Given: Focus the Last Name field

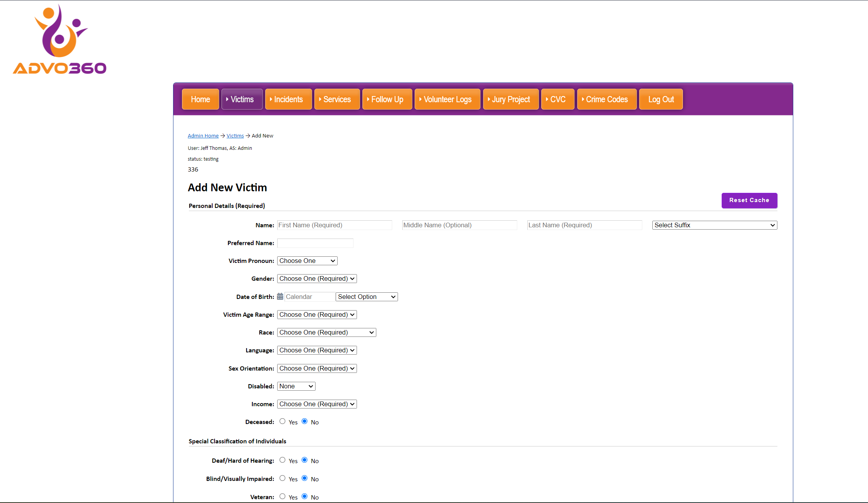Looking at the screenshot, I should point(585,225).
